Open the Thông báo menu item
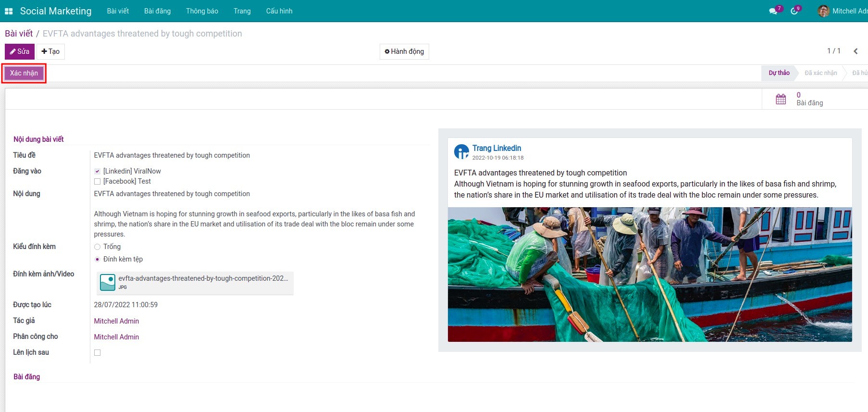868x412 pixels. [x=202, y=11]
